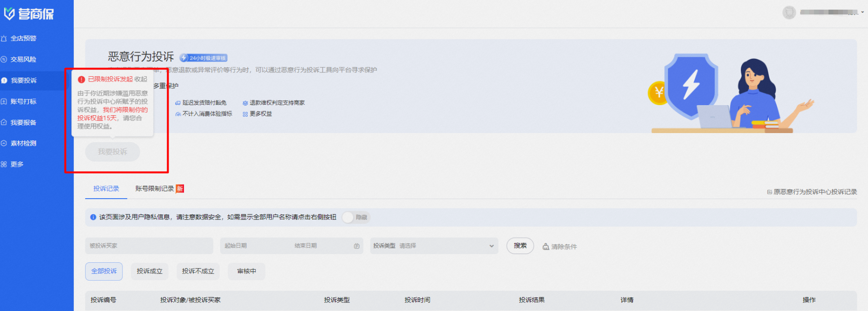Select the 全部投诉 filter
Image resolution: width=868 pixels, height=311 pixels.
104,271
